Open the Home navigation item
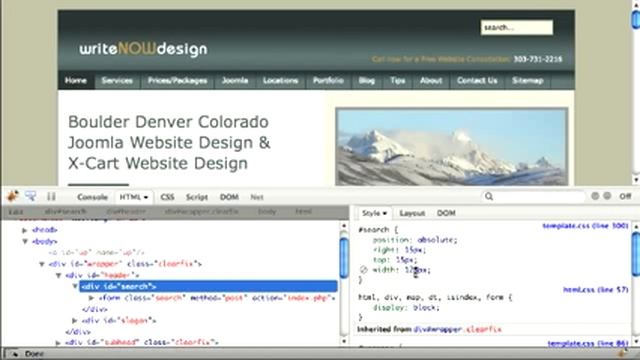Viewport: 640px width, 360px height. click(x=76, y=80)
